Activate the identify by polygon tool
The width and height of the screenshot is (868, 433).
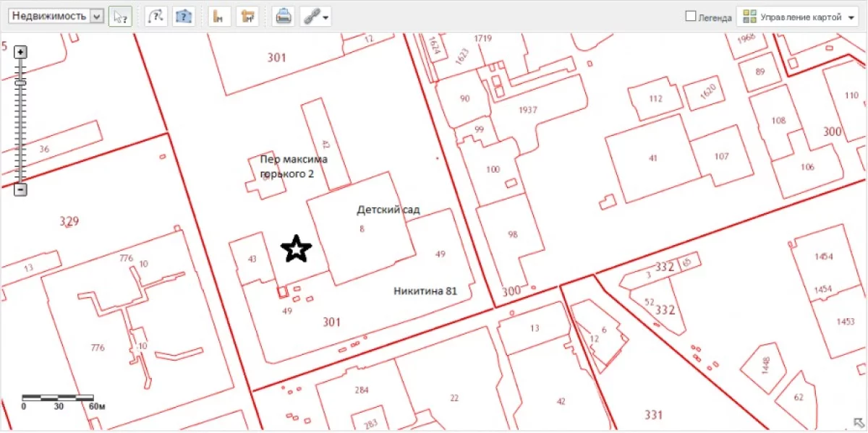point(184,16)
